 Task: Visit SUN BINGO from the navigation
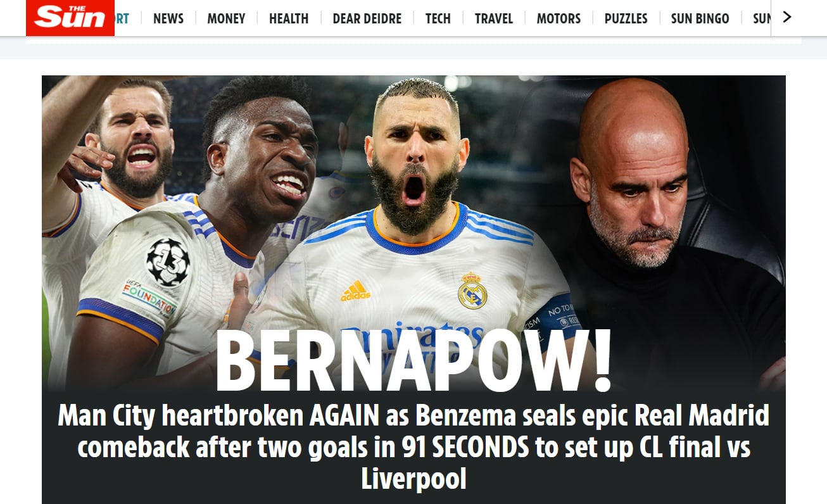coord(700,18)
